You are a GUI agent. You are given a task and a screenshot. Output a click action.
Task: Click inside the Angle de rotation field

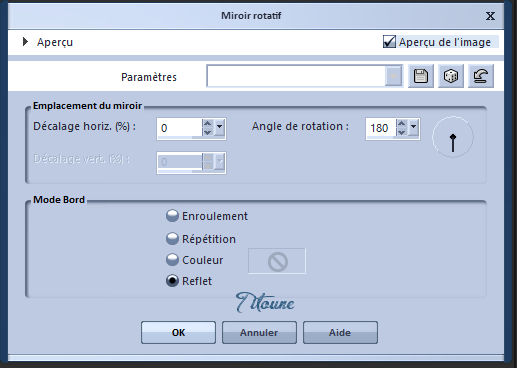pyautogui.click(x=381, y=128)
